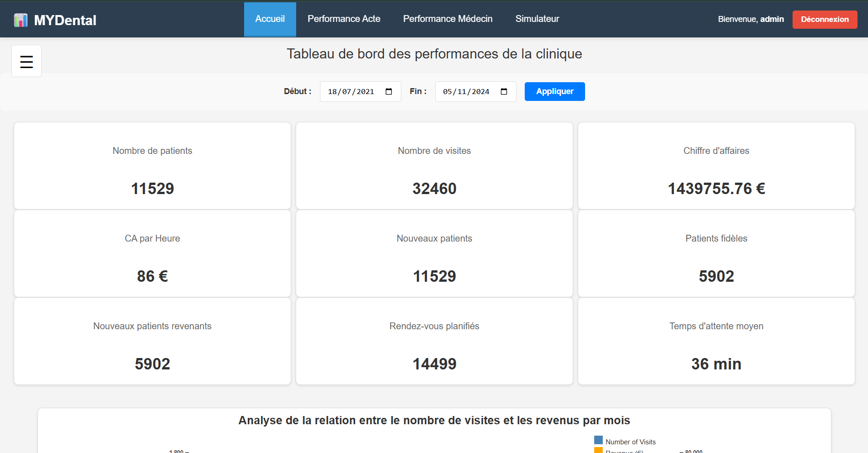Image resolution: width=868 pixels, height=453 pixels.
Task: Select the Nombre de patients card
Action: click(152, 166)
